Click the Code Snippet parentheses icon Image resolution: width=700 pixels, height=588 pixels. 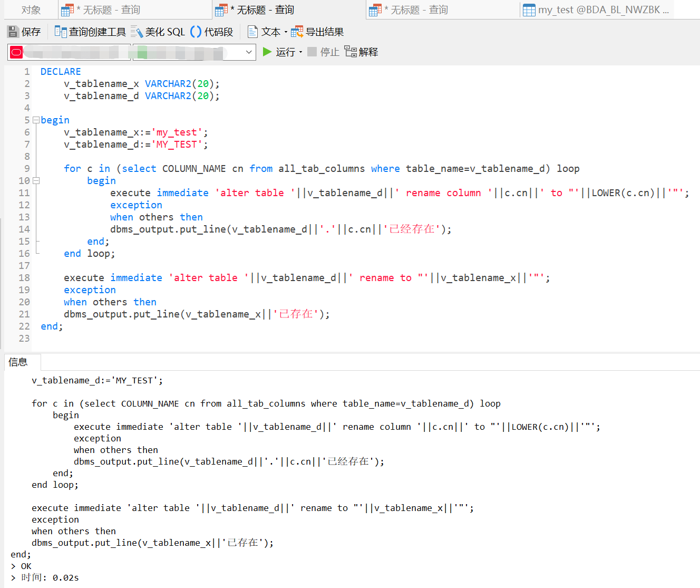[196, 32]
